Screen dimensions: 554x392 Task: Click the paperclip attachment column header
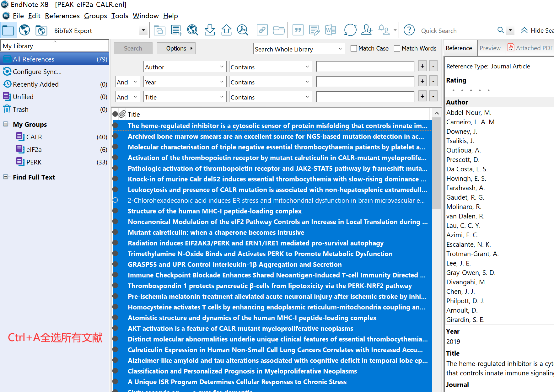[x=122, y=114]
